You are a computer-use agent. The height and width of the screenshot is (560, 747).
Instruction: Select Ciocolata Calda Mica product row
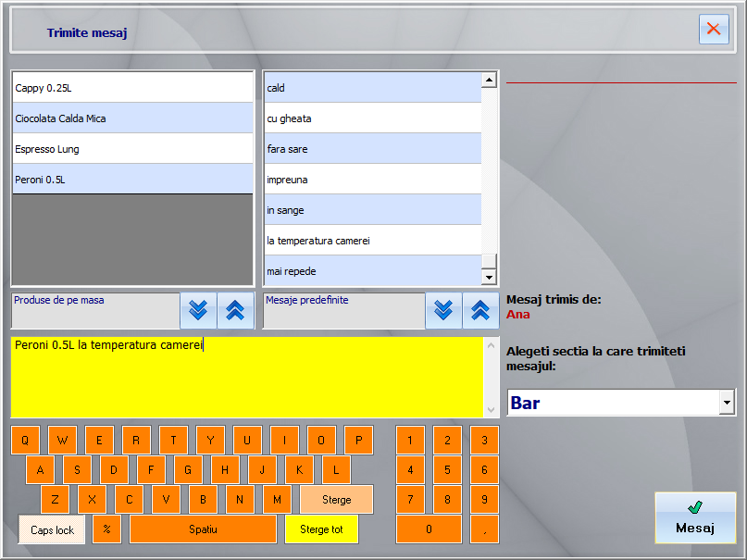coord(133,118)
